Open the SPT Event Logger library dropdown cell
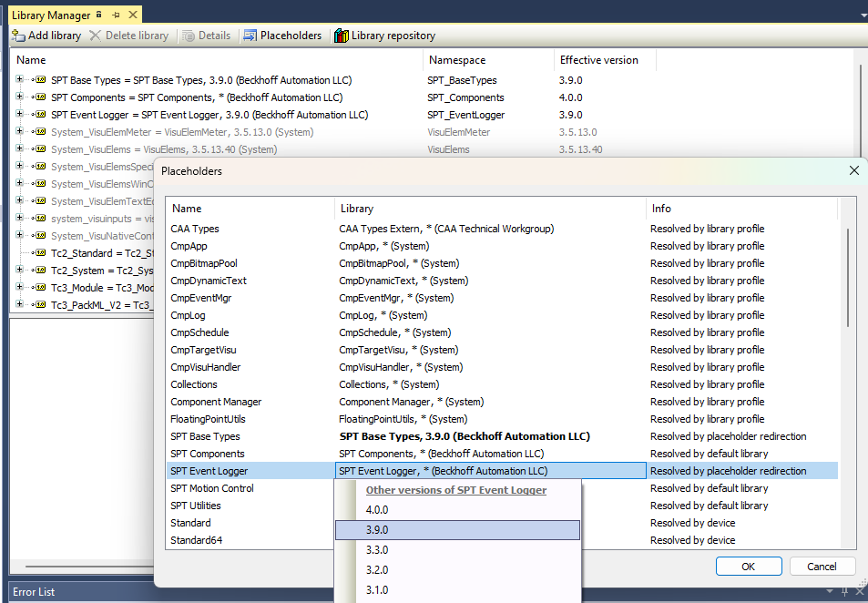Image resolution: width=868 pixels, height=603 pixels. coord(490,471)
